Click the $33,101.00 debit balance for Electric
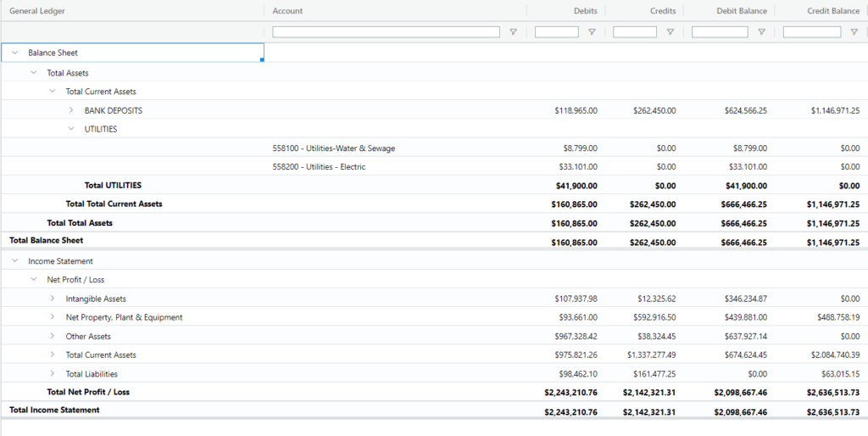The width and height of the screenshot is (868, 436). 748,167
